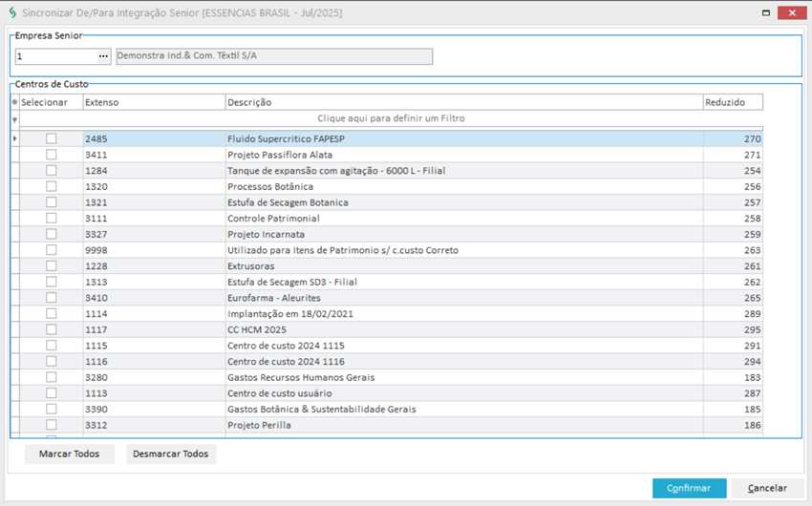
Task: Enable checkbox for Processos Botânica
Action: [52, 186]
